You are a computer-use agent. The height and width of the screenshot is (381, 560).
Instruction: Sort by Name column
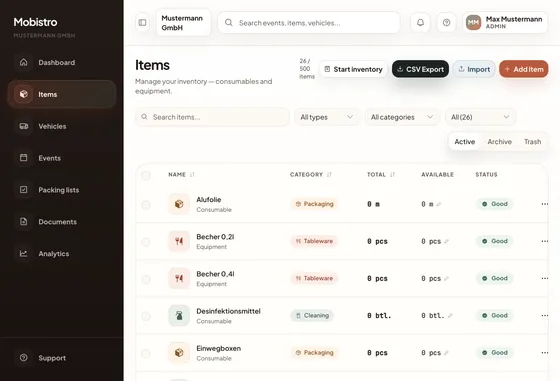click(x=181, y=175)
